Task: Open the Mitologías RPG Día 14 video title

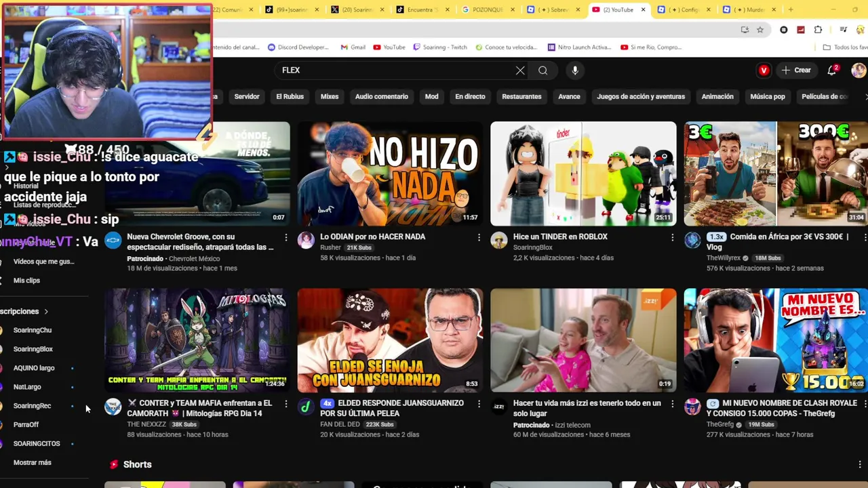Action: (x=199, y=408)
